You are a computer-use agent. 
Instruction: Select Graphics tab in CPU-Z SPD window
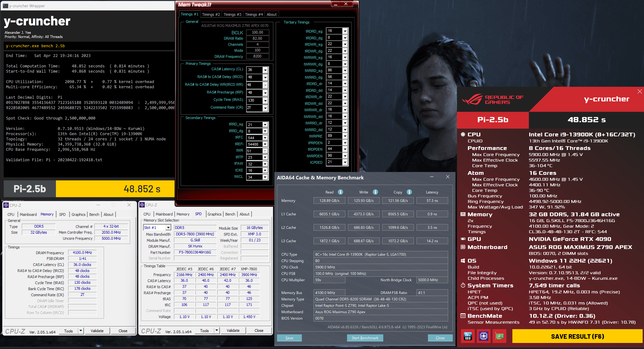[x=214, y=214]
